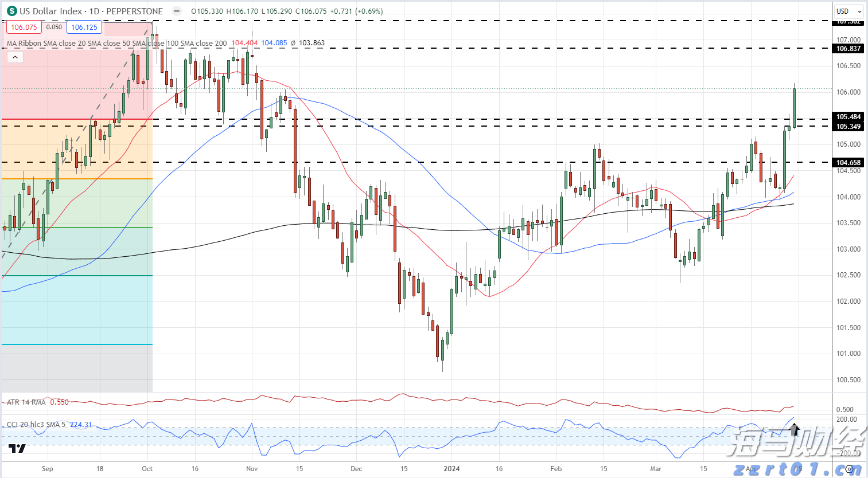Open the USD currency dropdown
Screen dimensions: 868x478
(848, 11)
